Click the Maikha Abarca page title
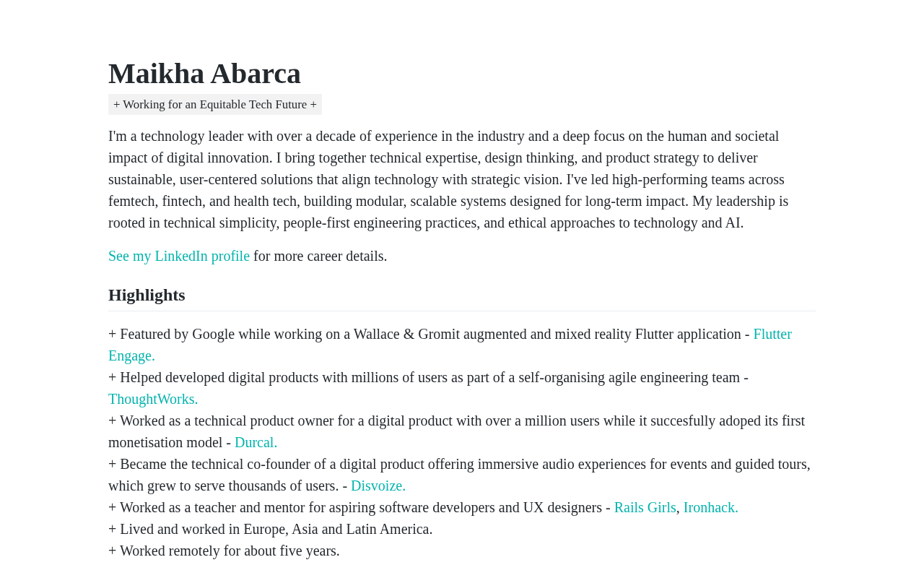 pos(204,74)
